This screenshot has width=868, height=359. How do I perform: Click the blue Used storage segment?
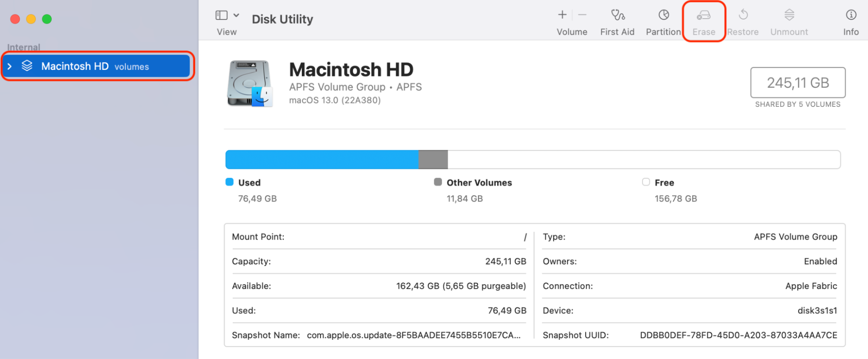(x=322, y=159)
